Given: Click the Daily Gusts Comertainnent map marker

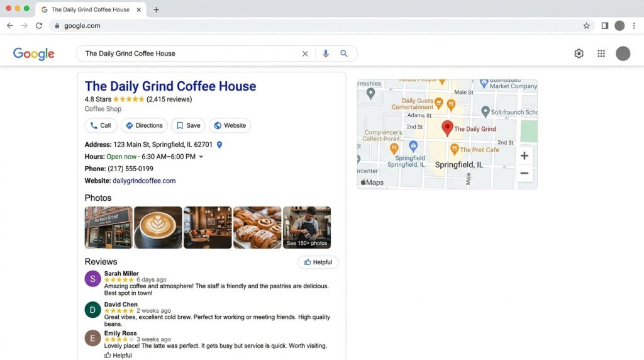Looking at the screenshot, I should (x=438, y=103).
